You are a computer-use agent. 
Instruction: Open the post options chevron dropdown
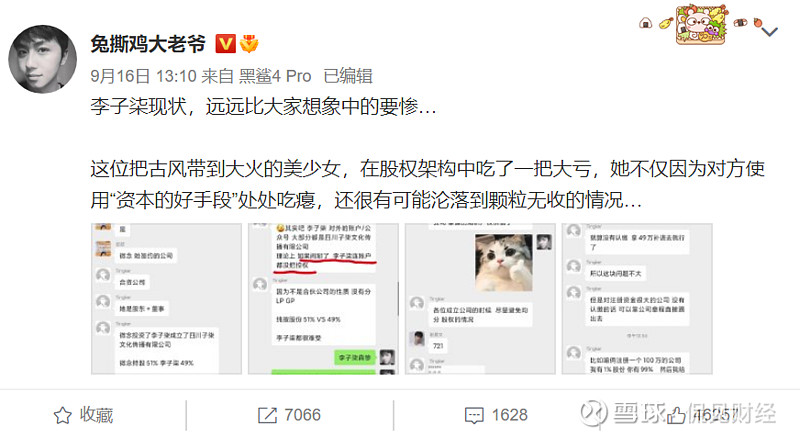[769, 32]
